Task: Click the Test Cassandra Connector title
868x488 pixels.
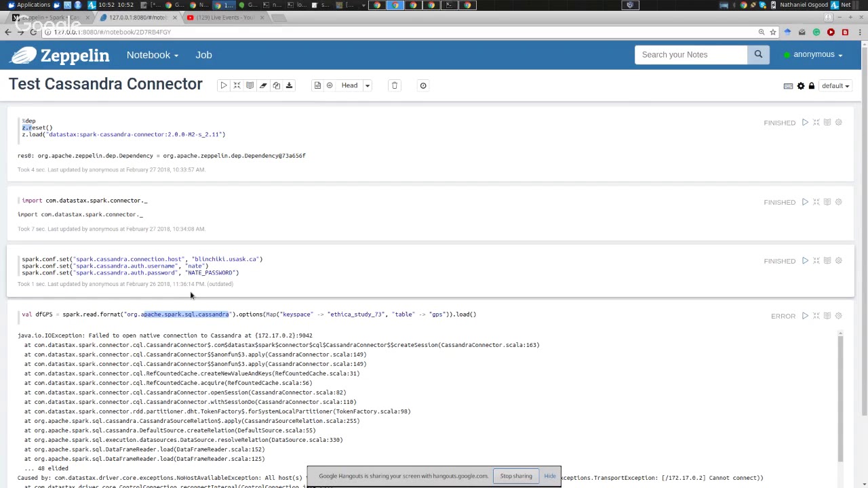Action: pyautogui.click(x=105, y=84)
